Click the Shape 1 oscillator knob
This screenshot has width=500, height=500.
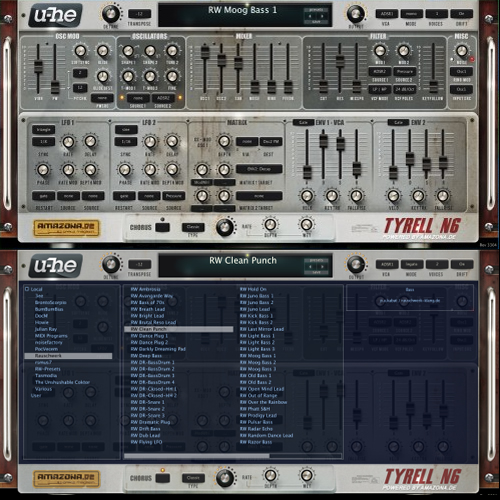click(128, 51)
